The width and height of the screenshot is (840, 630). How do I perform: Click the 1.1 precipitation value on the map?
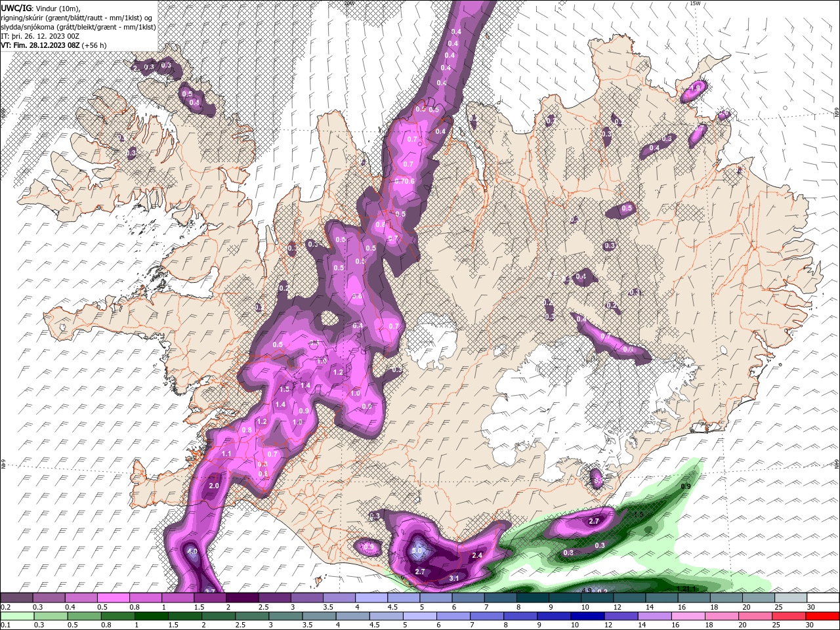coord(227,453)
